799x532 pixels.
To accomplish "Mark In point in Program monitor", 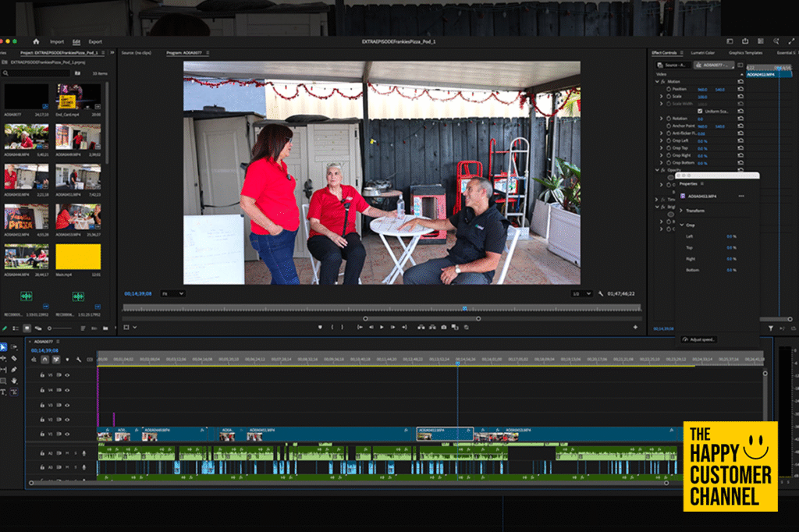I will pyautogui.click(x=332, y=327).
